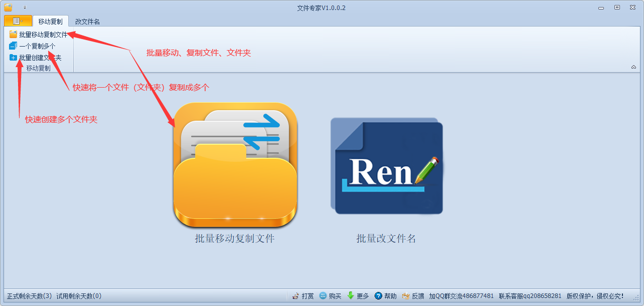This screenshot has height=306, width=644.
Task: Click the plus folder icon beside 批量创建文件夹
Action: point(14,58)
